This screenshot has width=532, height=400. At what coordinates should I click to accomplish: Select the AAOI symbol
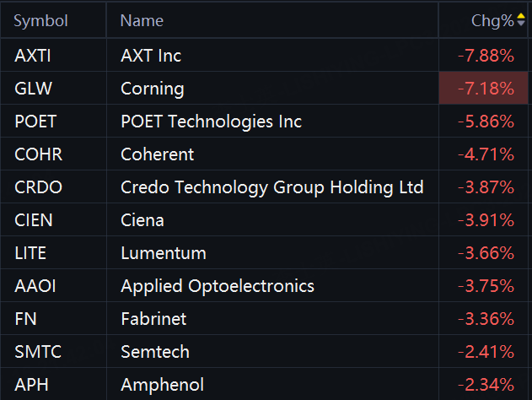35,286
